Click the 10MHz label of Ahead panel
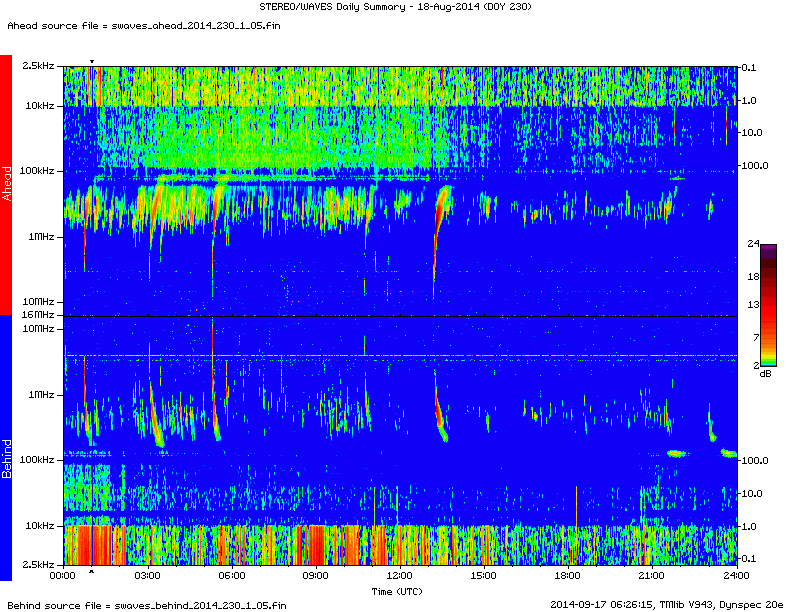The width and height of the screenshot is (792, 612). [38, 301]
